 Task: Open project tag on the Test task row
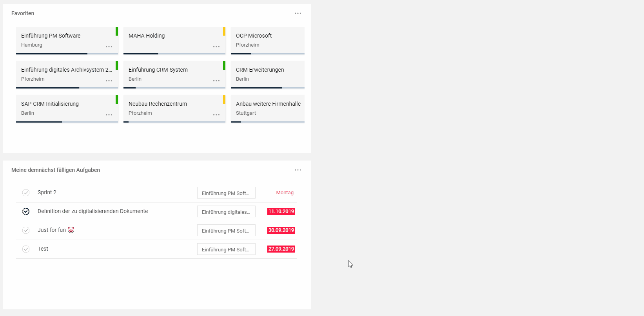point(226,249)
